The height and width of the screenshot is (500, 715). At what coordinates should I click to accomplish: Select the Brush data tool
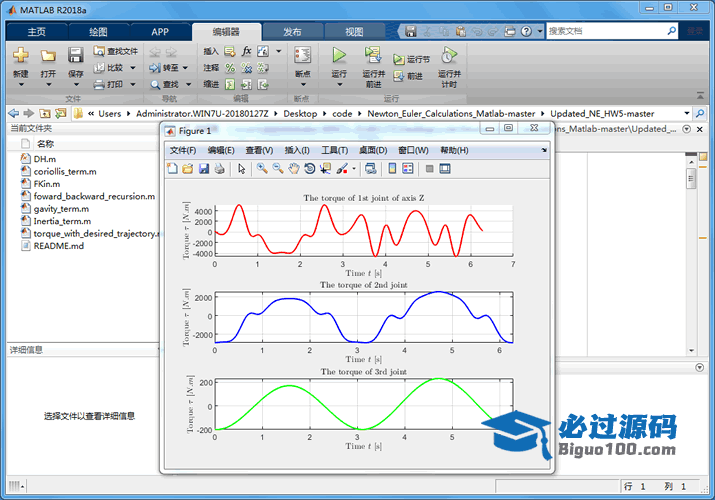click(x=342, y=169)
